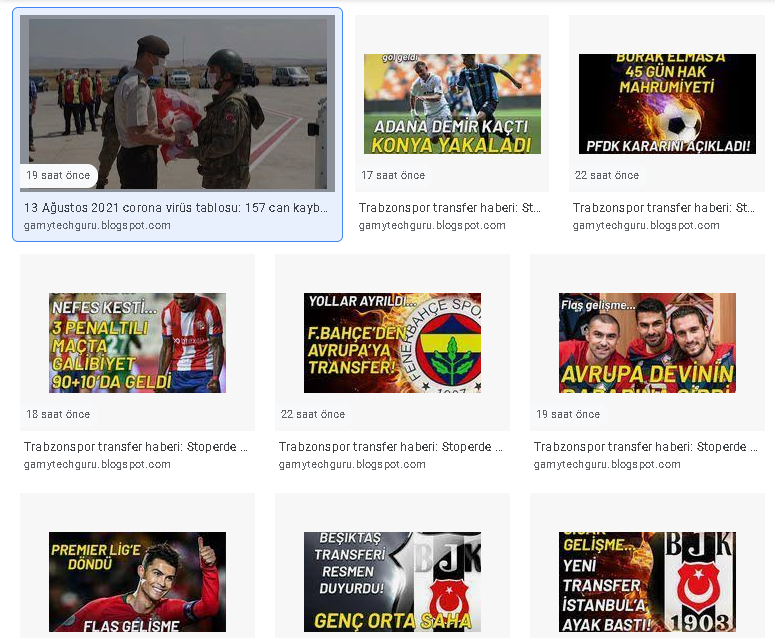Click gamytechguru.blogspot.com under 'Avrupa devinin' card

tap(607, 465)
